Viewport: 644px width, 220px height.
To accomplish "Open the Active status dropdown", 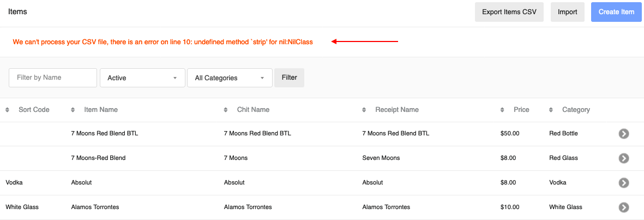I will click(142, 78).
